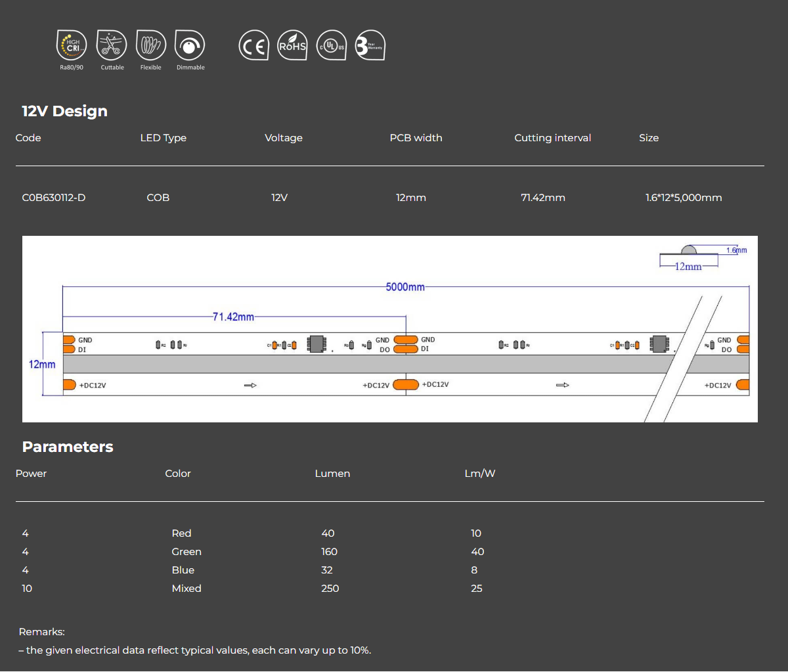788x672 pixels.
Task: Click the 5000mm length label in diagram
Action: click(x=405, y=287)
